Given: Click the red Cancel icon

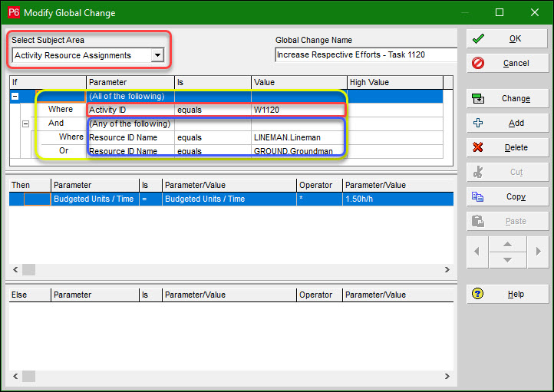Looking at the screenshot, I should tap(478, 63).
